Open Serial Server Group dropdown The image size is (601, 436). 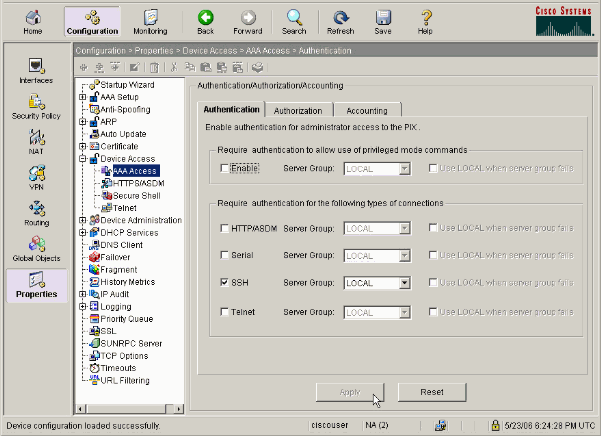coord(404,256)
